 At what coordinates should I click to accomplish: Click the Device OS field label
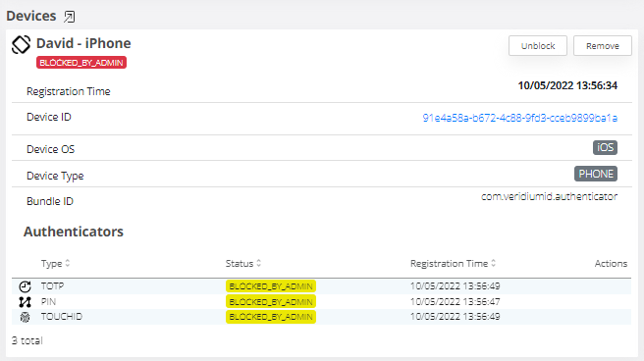50,149
